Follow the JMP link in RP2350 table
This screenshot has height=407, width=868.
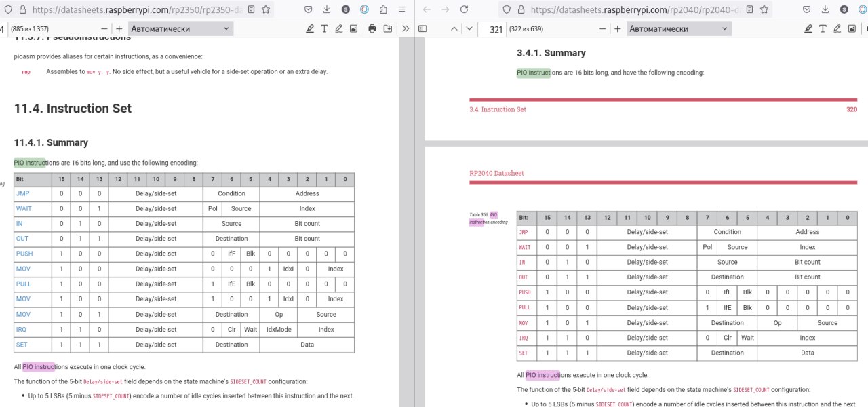(x=22, y=193)
